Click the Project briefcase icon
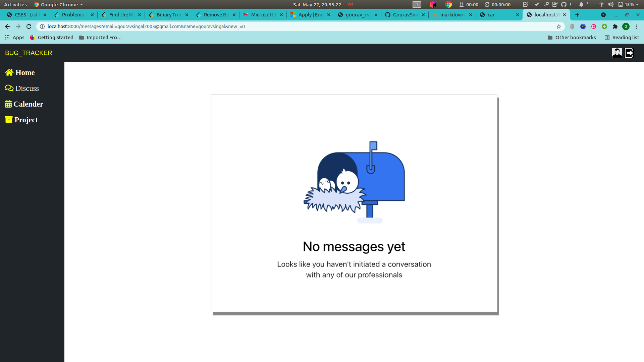This screenshot has height=362, width=644. pyautogui.click(x=9, y=119)
